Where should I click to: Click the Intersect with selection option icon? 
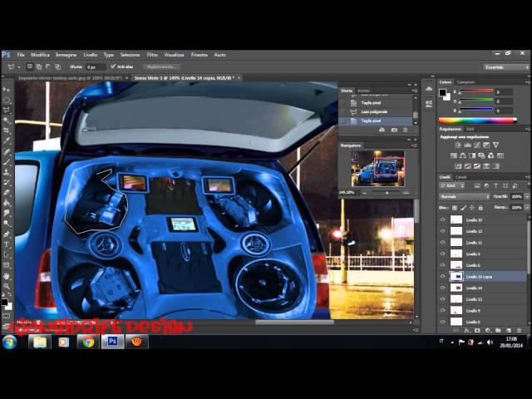[x=57, y=66]
